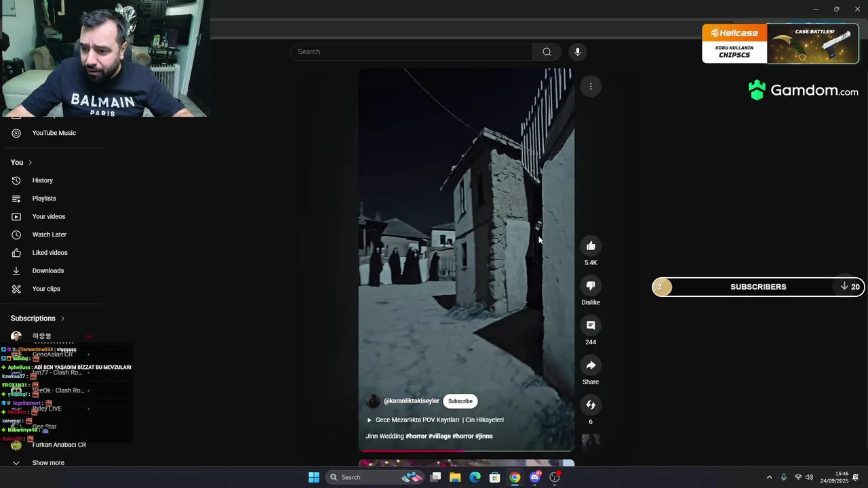
Task: Open Wi-Fi network settings in the tray
Action: (x=798, y=477)
